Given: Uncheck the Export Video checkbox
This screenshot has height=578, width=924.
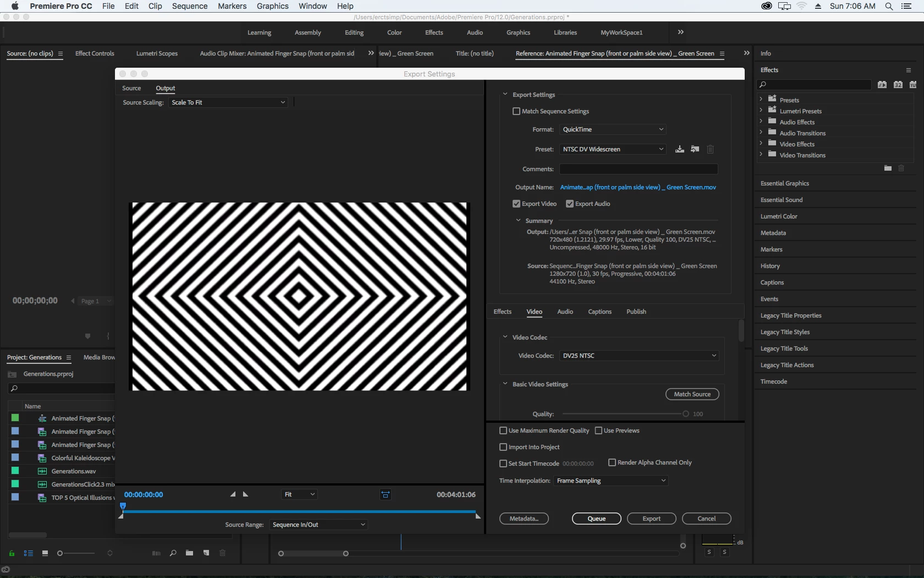Looking at the screenshot, I should (516, 204).
